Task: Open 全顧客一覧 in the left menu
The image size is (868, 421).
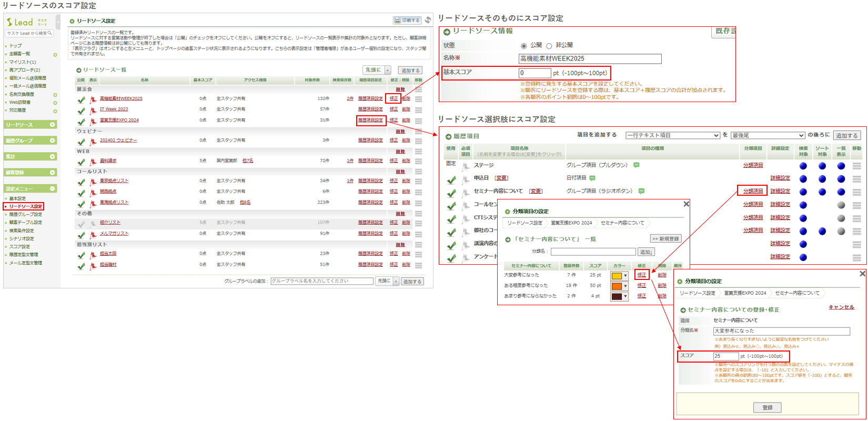Action: [x=19, y=54]
